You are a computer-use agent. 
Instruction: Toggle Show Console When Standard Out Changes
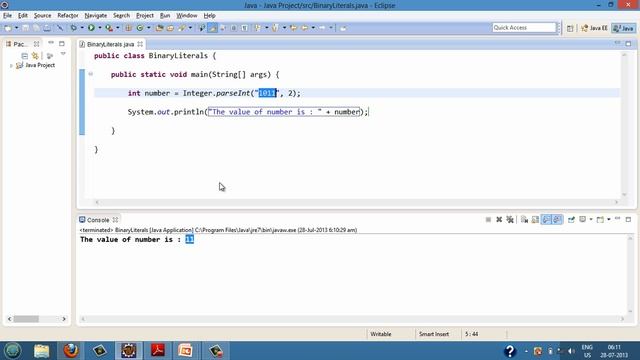click(x=546, y=220)
